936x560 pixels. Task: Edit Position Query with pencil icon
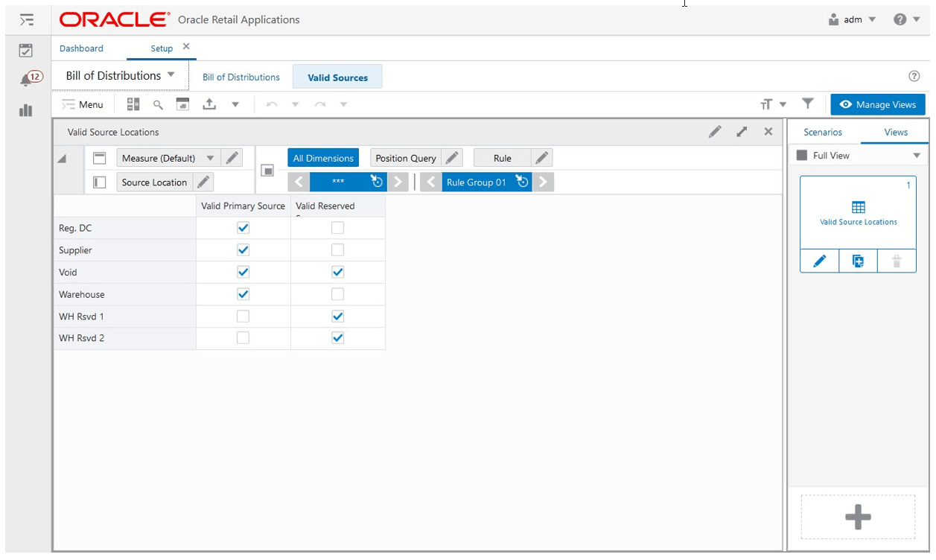[452, 158]
